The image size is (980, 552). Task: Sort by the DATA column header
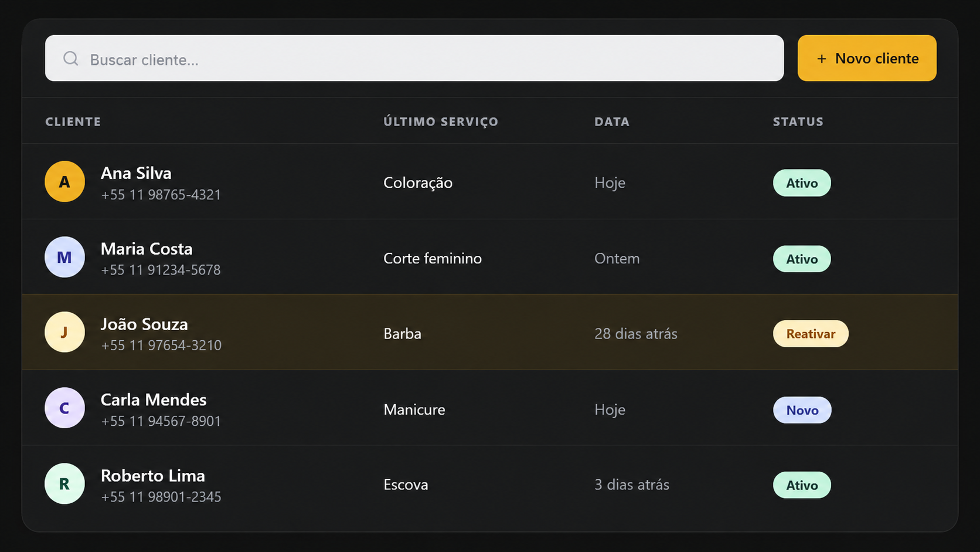[612, 121]
